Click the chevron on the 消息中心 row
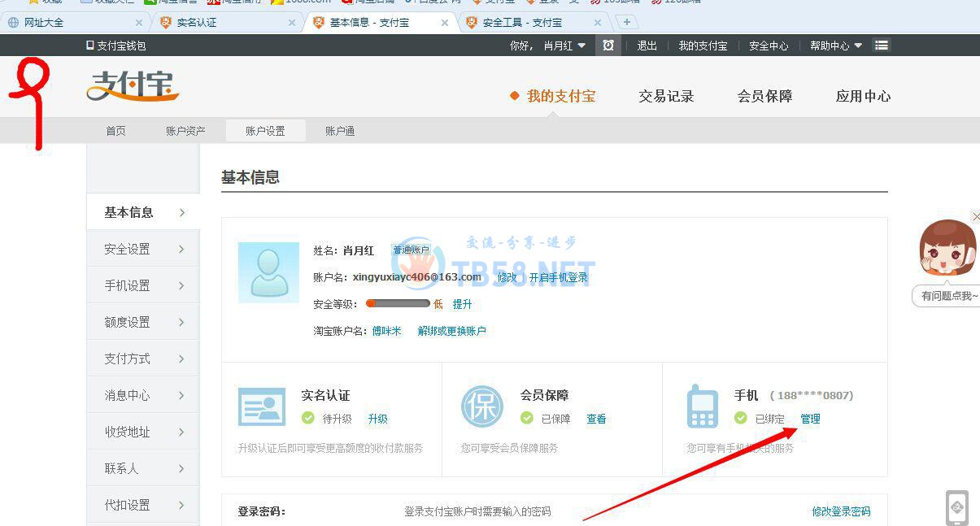Image resolution: width=980 pixels, height=526 pixels. tap(182, 395)
